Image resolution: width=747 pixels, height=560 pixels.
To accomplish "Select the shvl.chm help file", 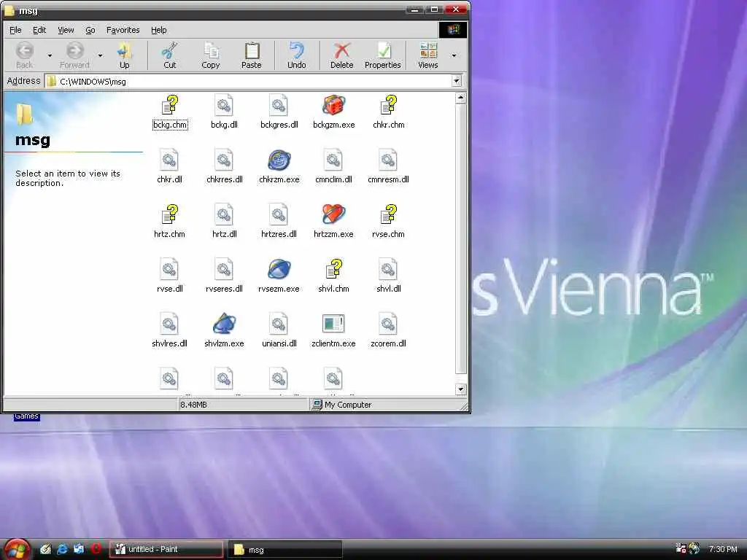I will pos(333,276).
